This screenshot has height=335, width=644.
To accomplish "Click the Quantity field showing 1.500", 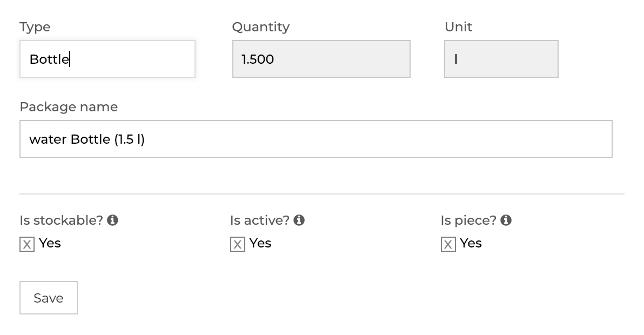I will point(321,59).
